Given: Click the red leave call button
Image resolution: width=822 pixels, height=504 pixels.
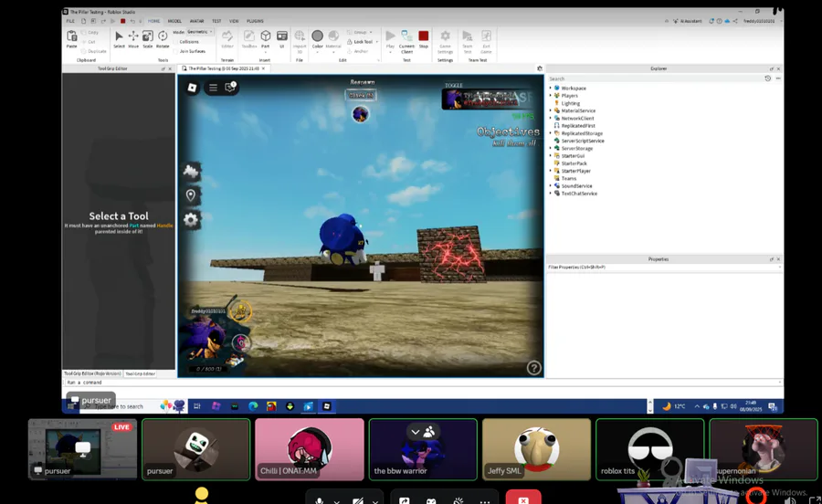Looking at the screenshot, I should [x=523, y=498].
